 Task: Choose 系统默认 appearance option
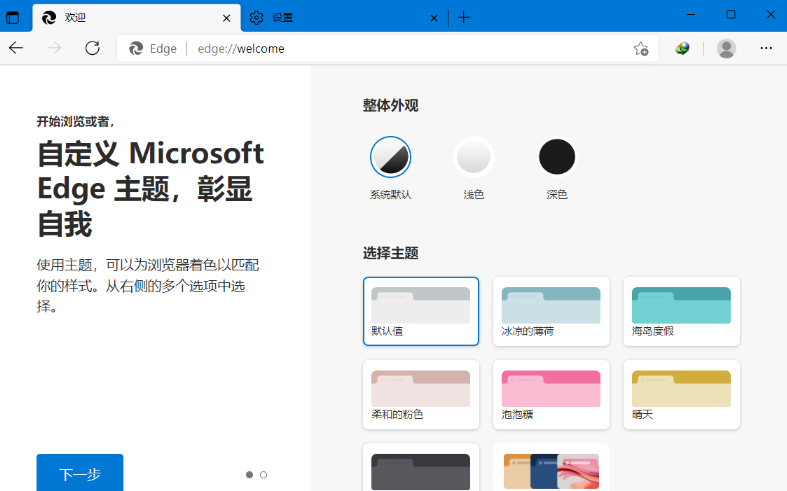coord(390,157)
